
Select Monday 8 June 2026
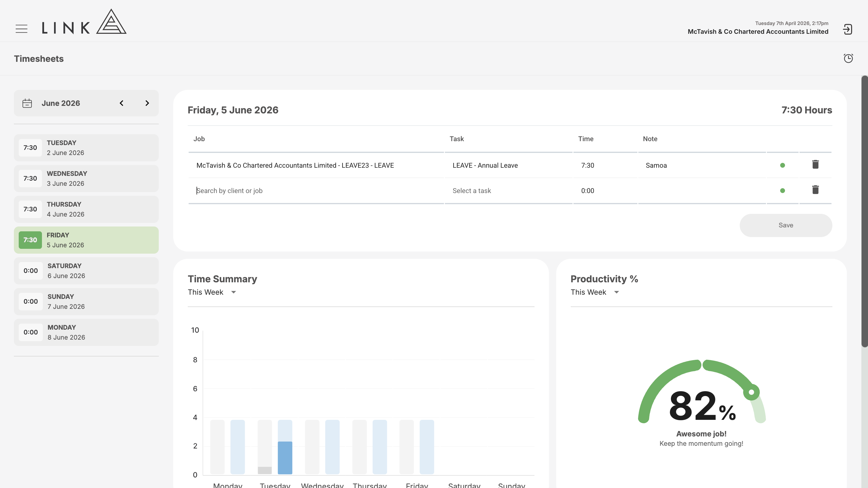86,332
